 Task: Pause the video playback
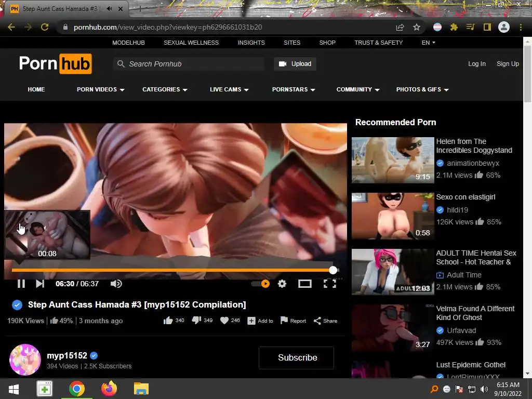tap(21, 284)
